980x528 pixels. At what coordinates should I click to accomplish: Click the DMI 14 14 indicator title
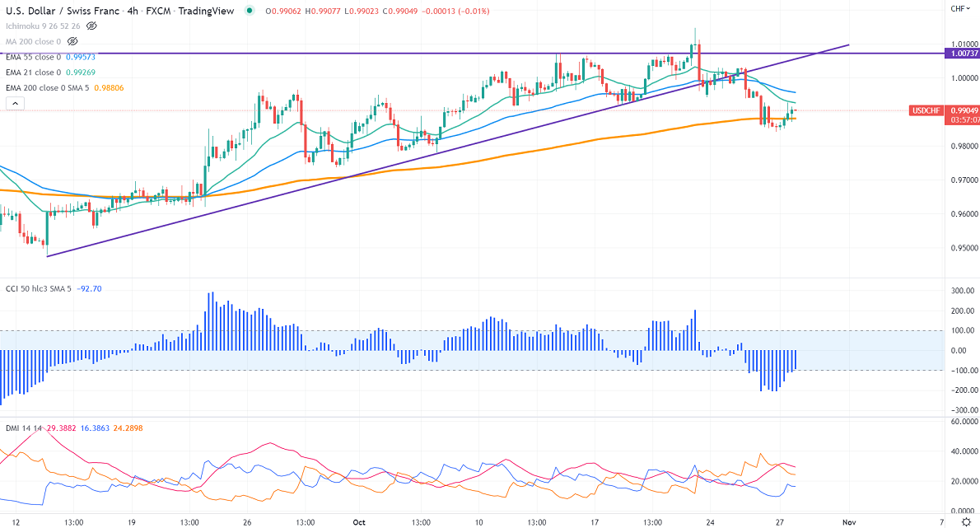click(x=24, y=428)
